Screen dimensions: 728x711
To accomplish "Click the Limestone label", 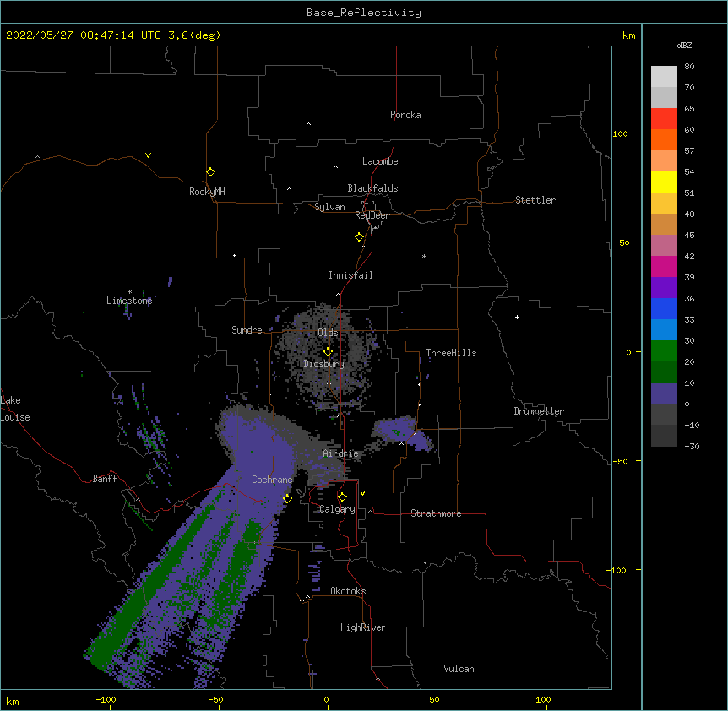I will 129,301.
